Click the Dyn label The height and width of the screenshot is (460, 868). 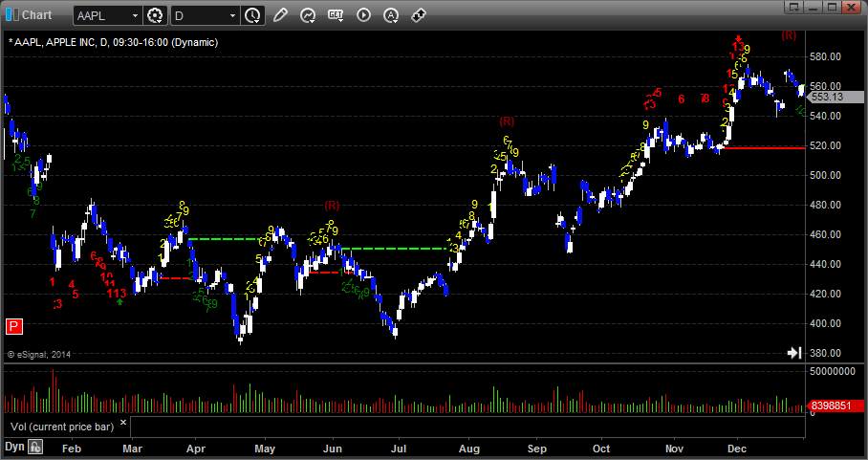(14, 447)
